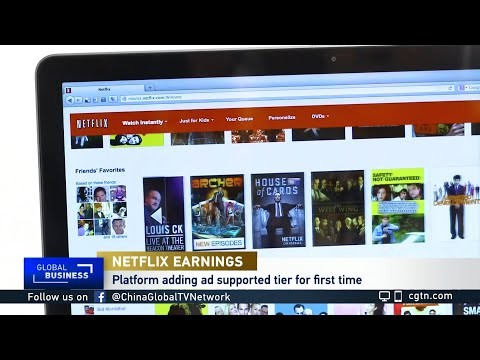
Task: Select the Netflix browser tab
Action: [104, 89]
